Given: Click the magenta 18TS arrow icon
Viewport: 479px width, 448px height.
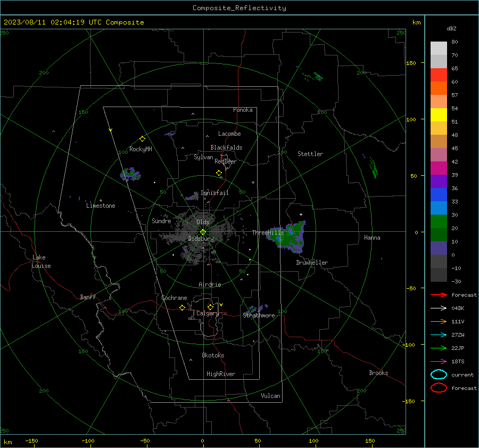Looking at the screenshot, I should point(439,362).
